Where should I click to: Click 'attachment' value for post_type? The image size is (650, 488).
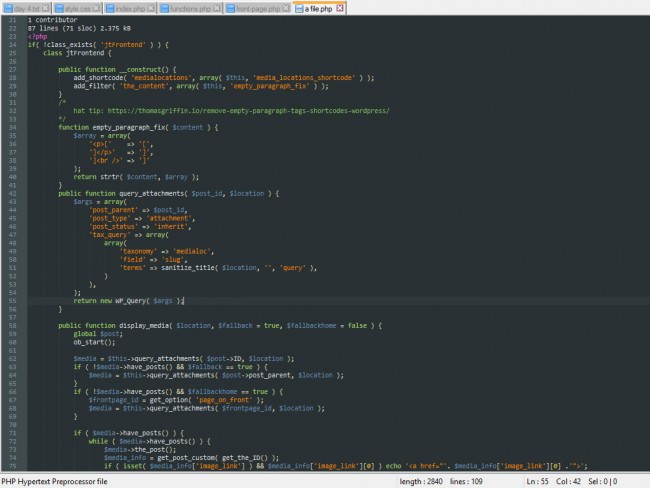tap(168, 219)
